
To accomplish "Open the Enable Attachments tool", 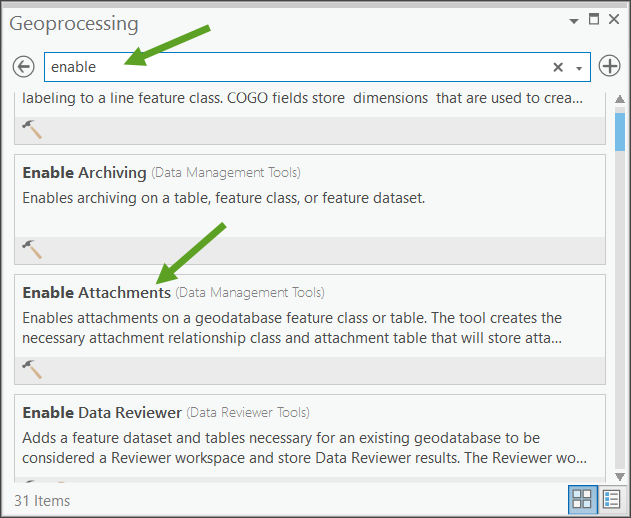I will 96,293.
